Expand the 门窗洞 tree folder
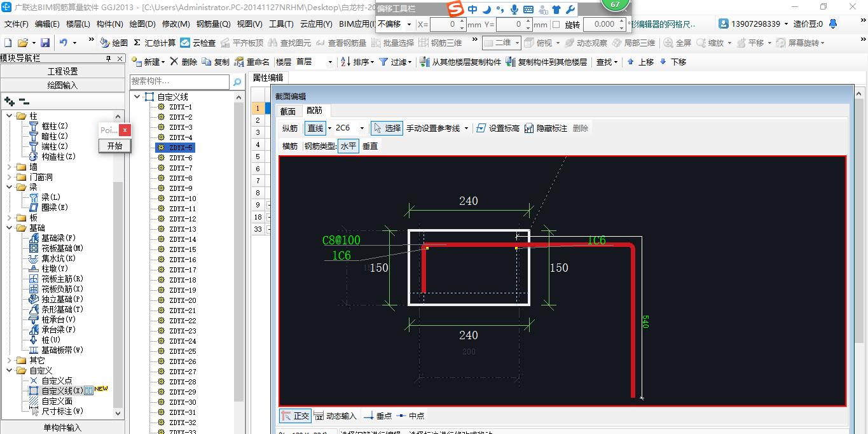Viewport: 868px width, 434px height. coord(10,177)
